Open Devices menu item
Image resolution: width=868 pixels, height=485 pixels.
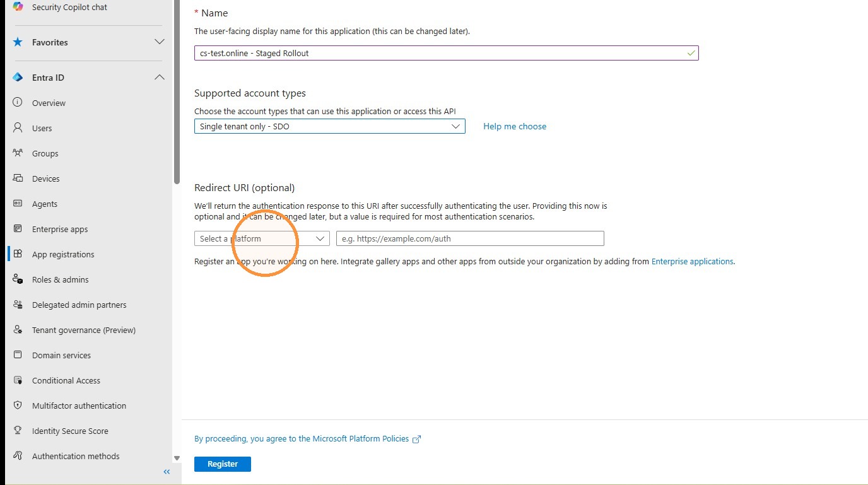[45, 178]
